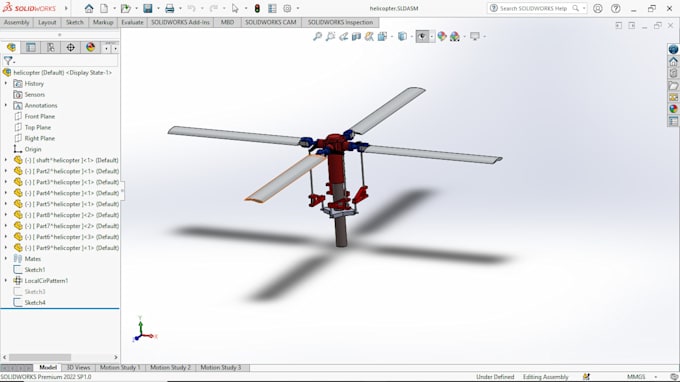
Task: Open the DisplayManager tab
Action: click(90, 47)
